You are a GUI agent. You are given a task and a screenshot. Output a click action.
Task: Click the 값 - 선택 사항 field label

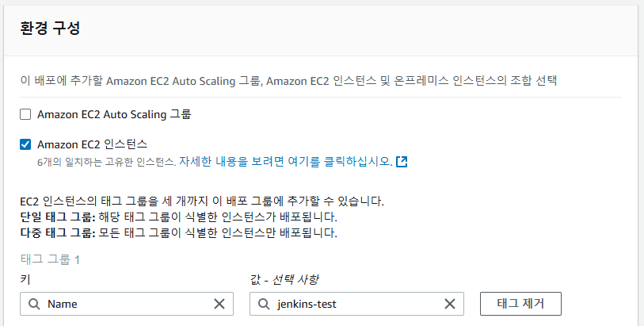(x=284, y=280)
